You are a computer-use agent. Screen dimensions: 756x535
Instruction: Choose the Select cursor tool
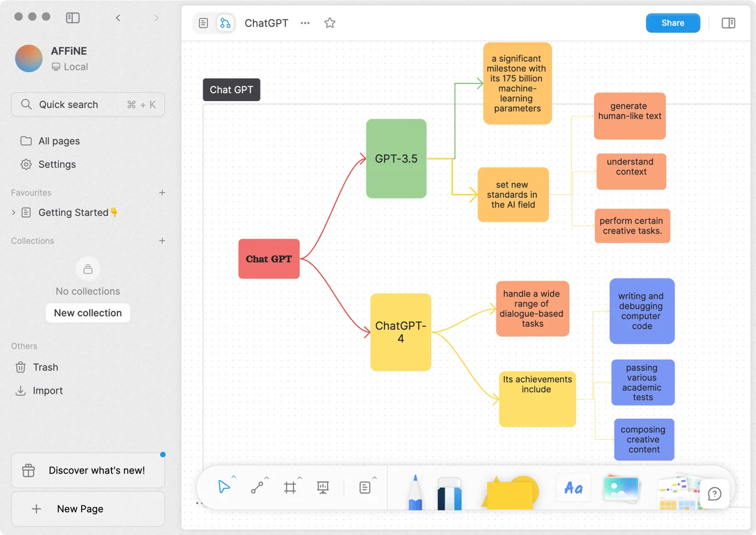(224, 487)
